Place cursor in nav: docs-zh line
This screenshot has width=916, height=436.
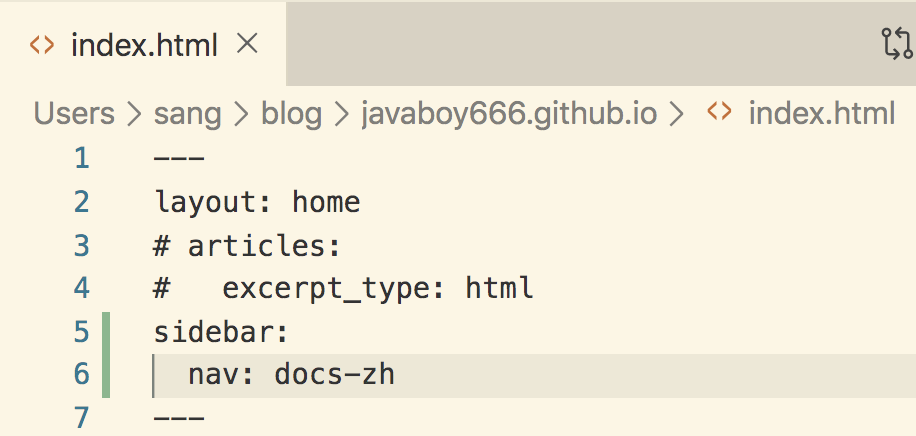click(x=292, y=375)
